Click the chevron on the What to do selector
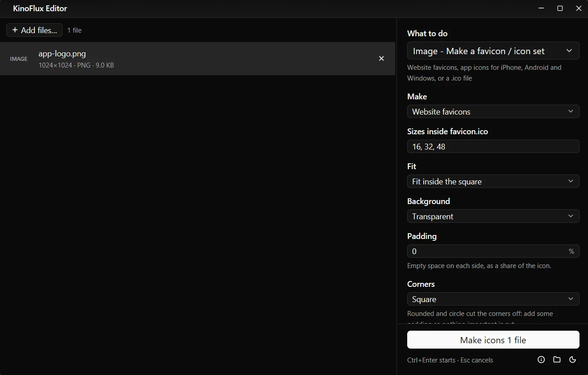 (569, 51)
